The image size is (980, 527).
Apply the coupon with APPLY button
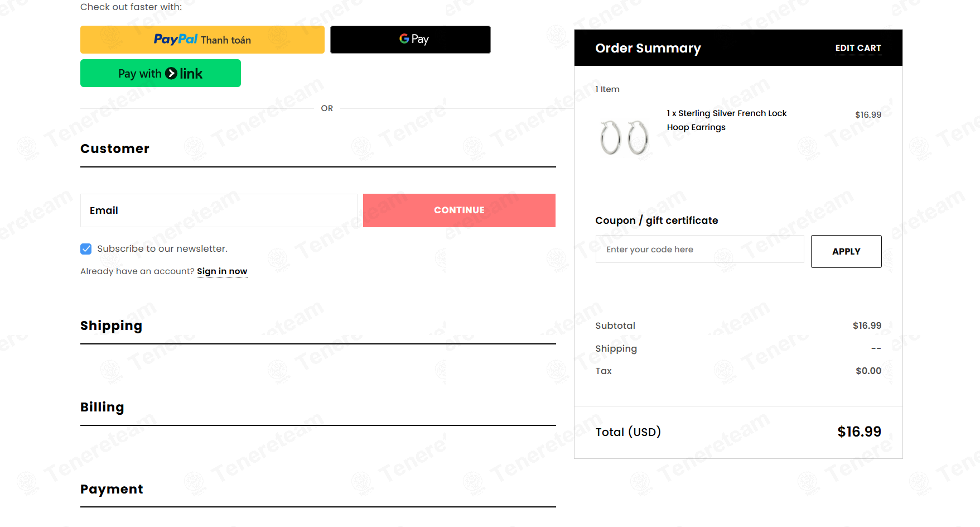[x=846, y=251]
